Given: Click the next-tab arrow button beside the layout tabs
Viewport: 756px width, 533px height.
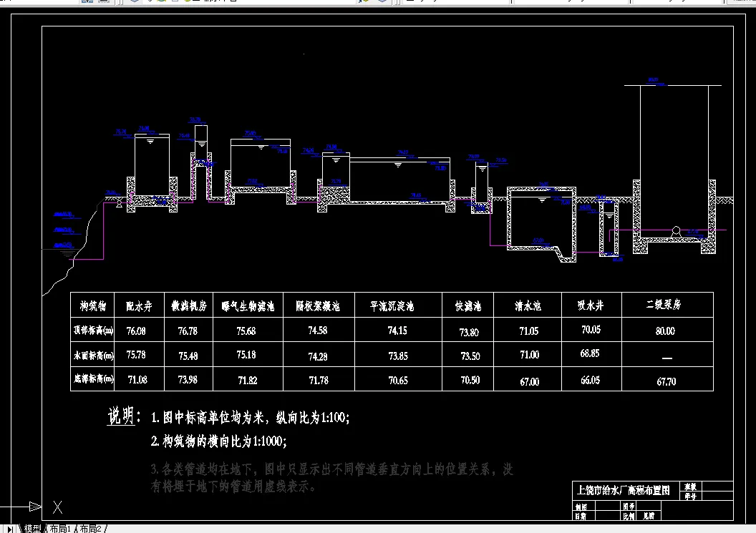Looking at the screenshot, I should click(11, 529).
